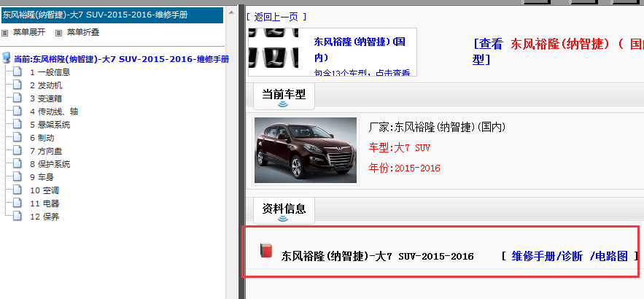
Task: Click the page icon for 8 保护系统
Action: pyautogui.click(x=17, y=164)
